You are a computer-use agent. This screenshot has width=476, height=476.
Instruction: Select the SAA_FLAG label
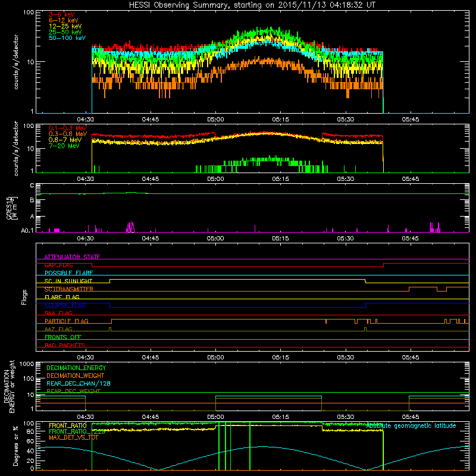(58, 314)
